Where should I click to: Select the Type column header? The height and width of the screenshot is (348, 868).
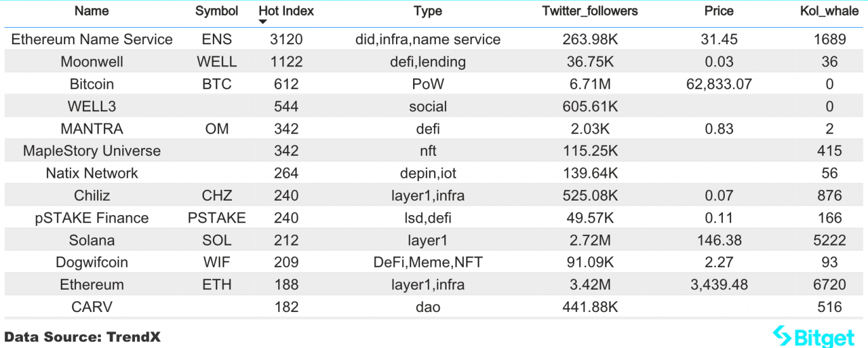428,11
